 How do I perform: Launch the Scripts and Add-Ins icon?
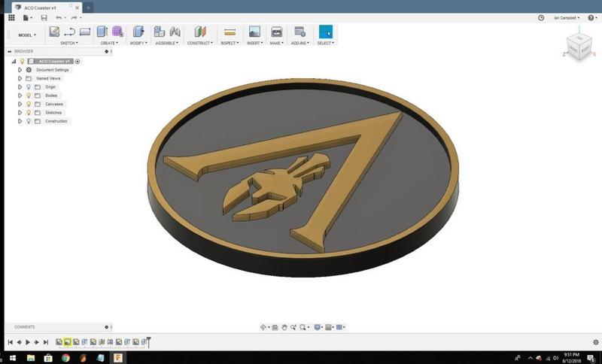[x=299, y=32]
